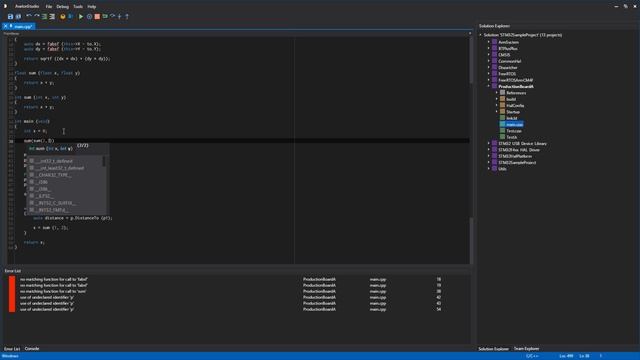Select the STM32HalPlatform project
Image resolution: width=640 pixels, height=360 pixels.
515,156
